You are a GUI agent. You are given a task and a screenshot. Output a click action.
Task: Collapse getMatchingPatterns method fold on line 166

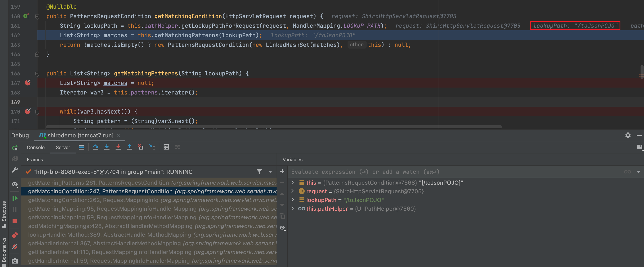click(x=37, y=74)
